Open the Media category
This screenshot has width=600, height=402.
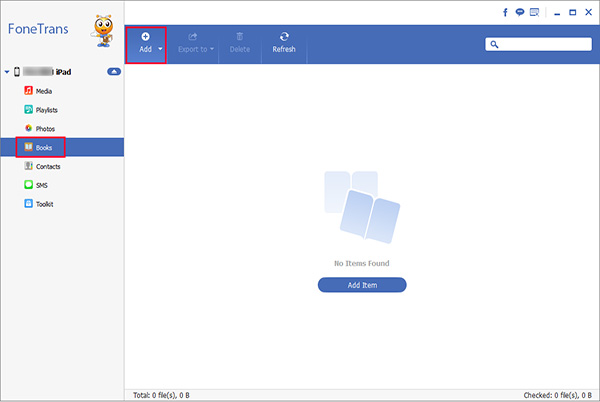coord(62,91)
